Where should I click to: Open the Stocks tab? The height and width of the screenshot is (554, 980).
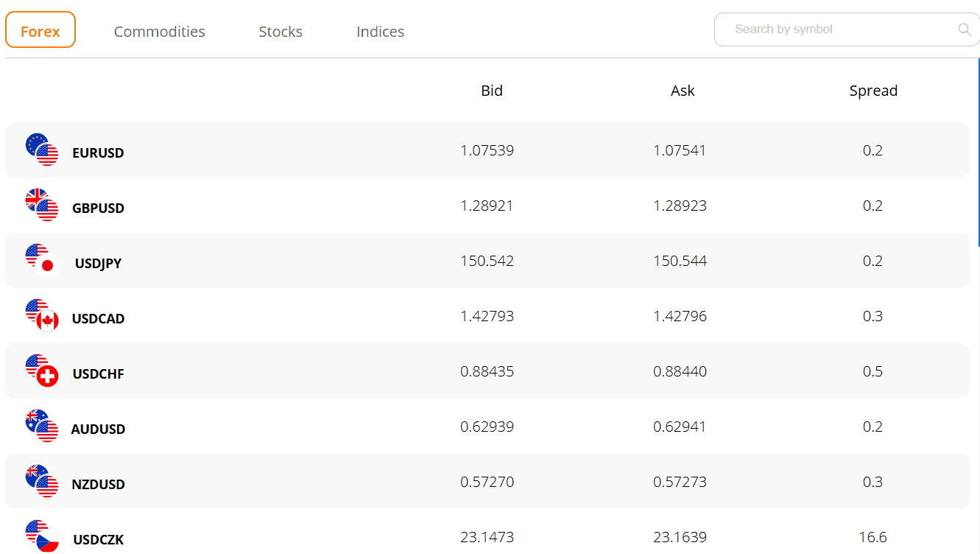[281, 32]
